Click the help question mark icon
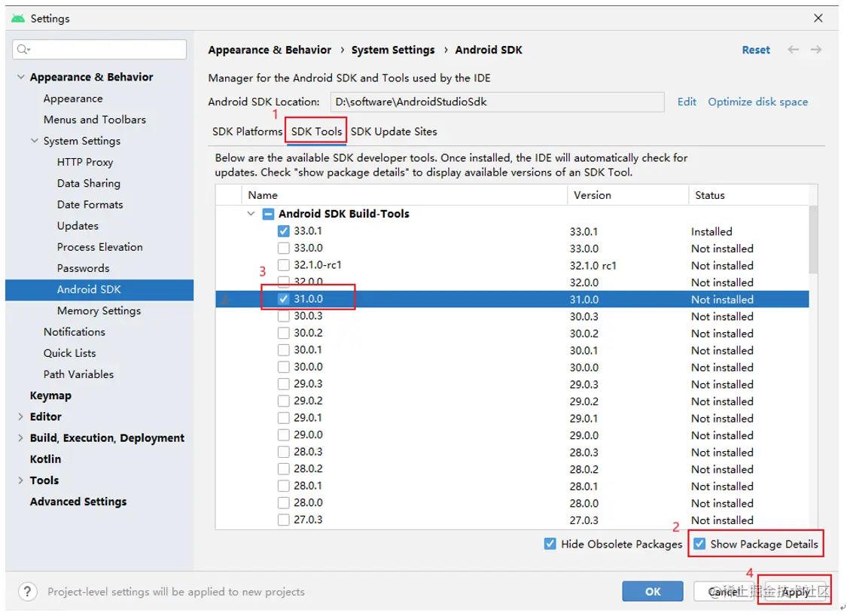847x616 pixels. (x=27, y=592)
